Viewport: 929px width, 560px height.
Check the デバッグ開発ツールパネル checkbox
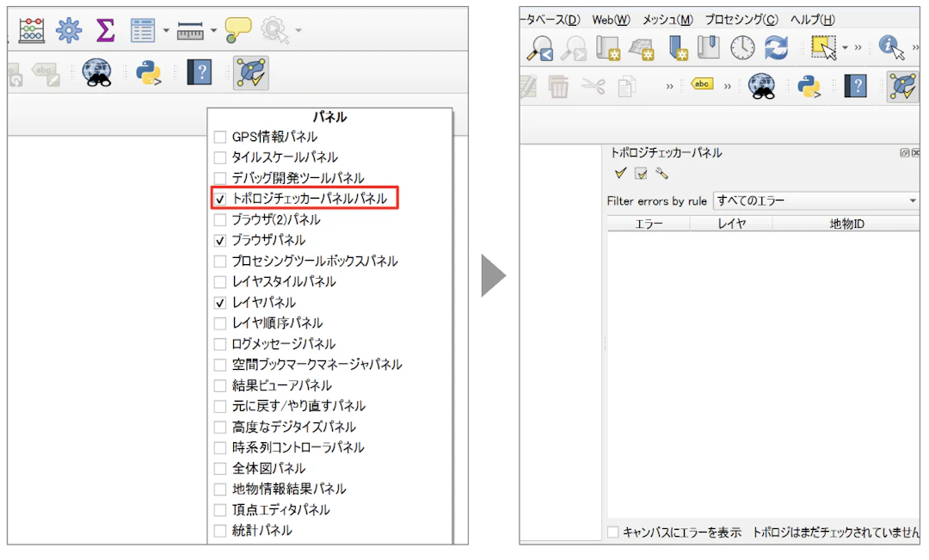coord(220,178)
